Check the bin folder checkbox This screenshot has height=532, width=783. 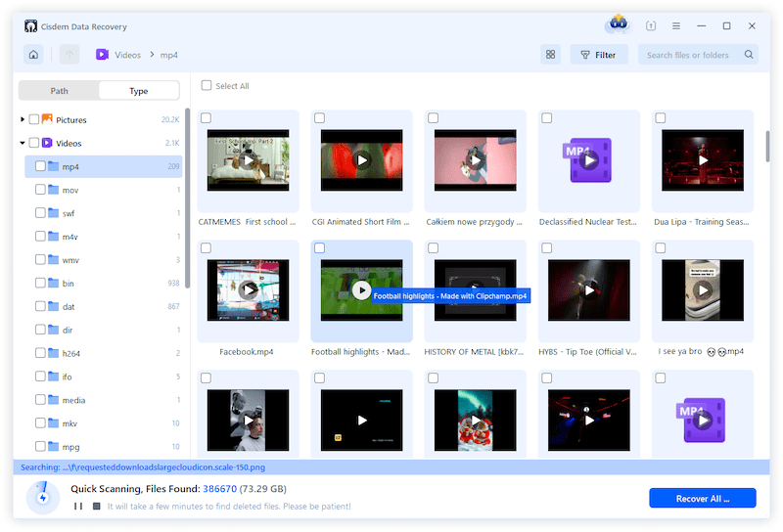(x=40, y=283)
